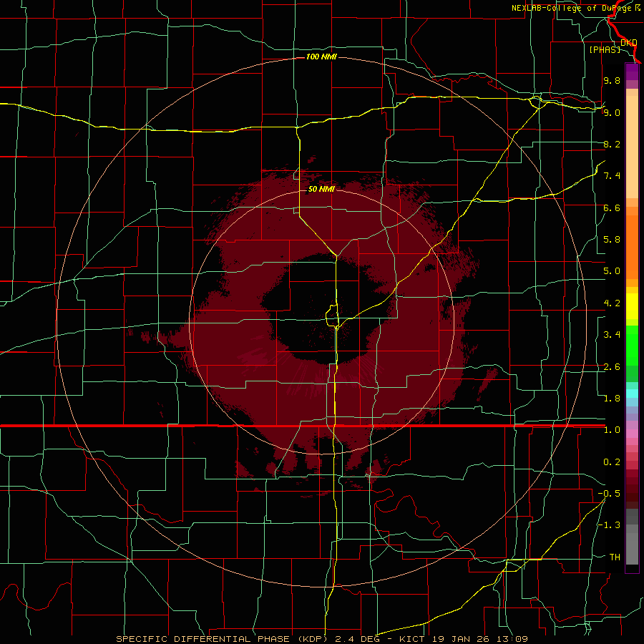Click the KICT 19 JAN 26 13:09 timestamp
Image resolution: width=644 pixels, height=644 pixels.
point(463,639)
